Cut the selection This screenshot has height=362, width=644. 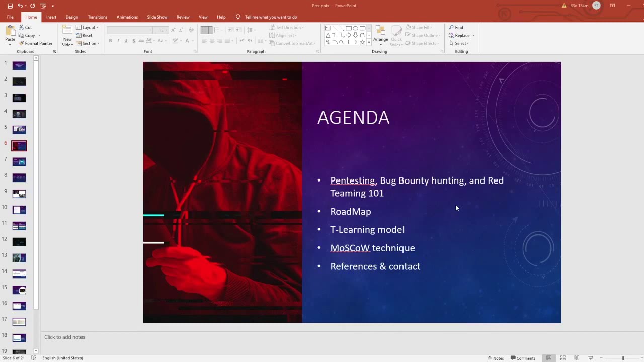point(26,28)
